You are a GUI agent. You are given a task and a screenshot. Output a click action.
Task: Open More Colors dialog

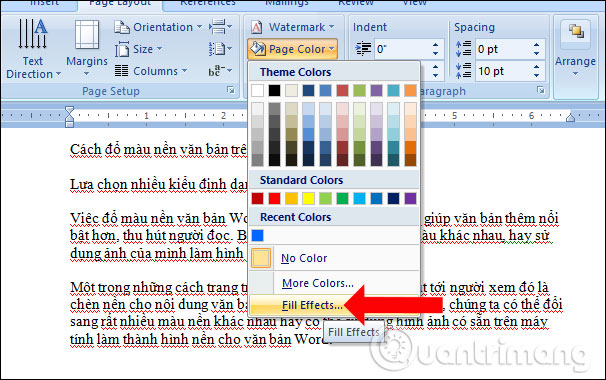(x=334, y=283)
